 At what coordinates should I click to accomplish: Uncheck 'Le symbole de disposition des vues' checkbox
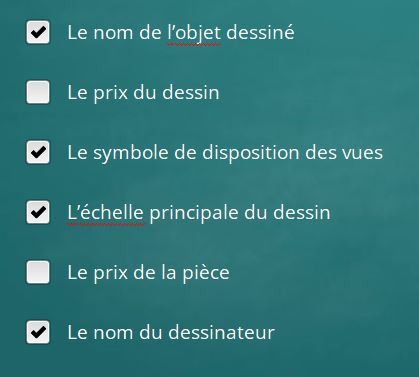[38, 152]
